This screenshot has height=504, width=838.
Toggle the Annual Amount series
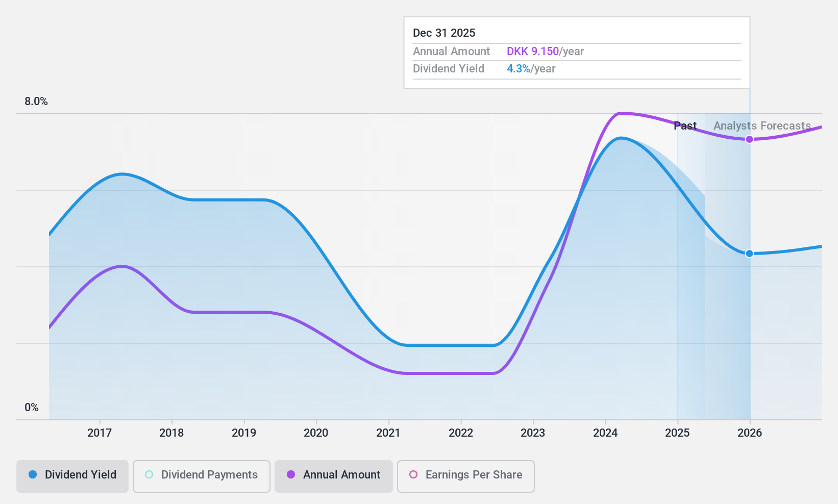tap(334, 476)
